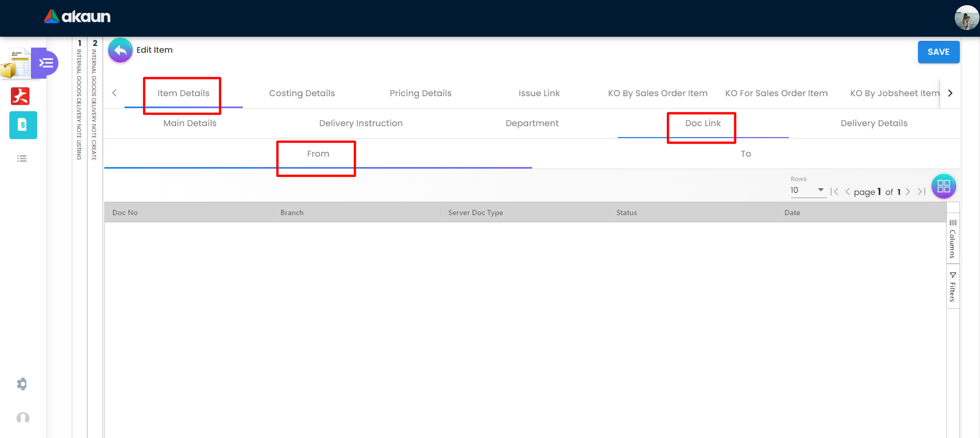Select the Delivery Instruction sub-tab
This screenshot has height=438, width=980.
pyautogui.click(x=361, y=123)
